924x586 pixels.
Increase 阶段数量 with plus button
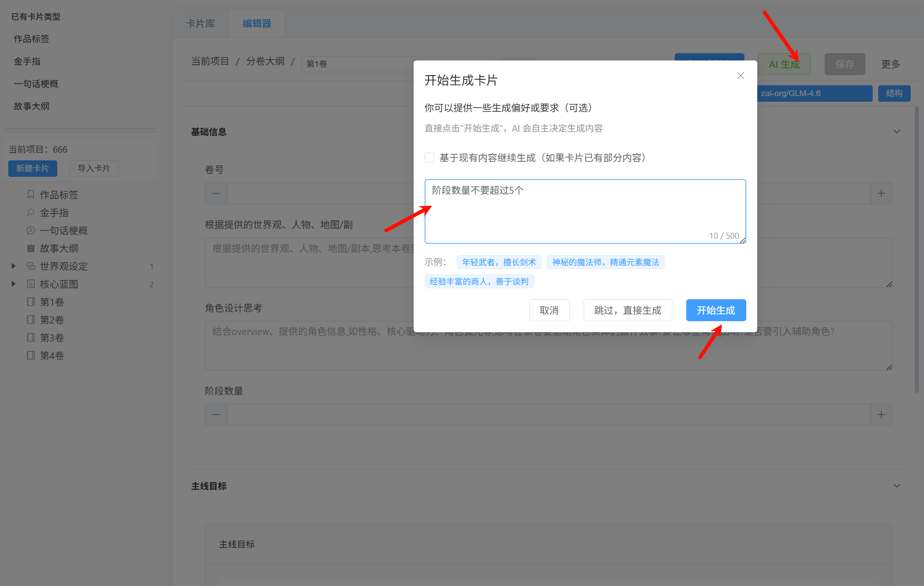click(x=881, y=415)
